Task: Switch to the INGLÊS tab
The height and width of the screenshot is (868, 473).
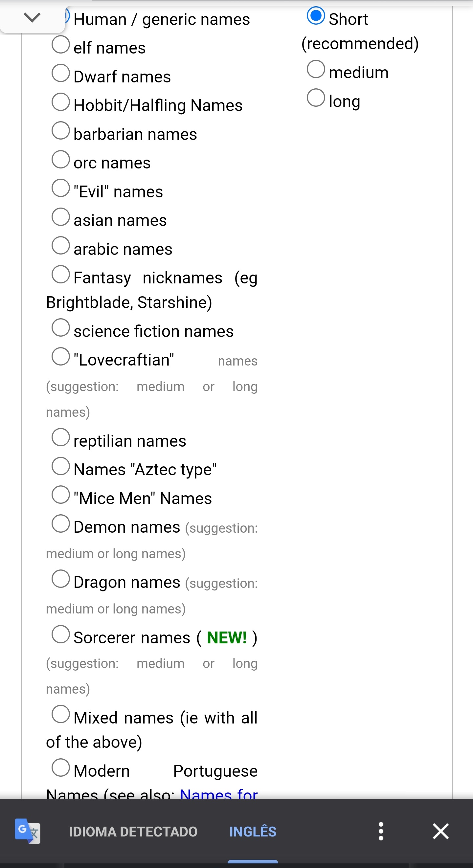Action: (x=253, y=832)
